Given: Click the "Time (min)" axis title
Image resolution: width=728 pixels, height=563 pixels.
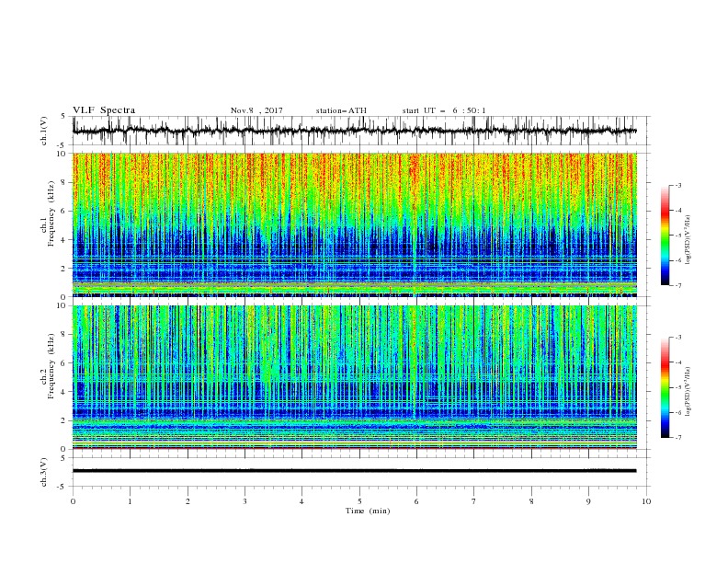Looking at the screenshot, I should pos(368,511).
